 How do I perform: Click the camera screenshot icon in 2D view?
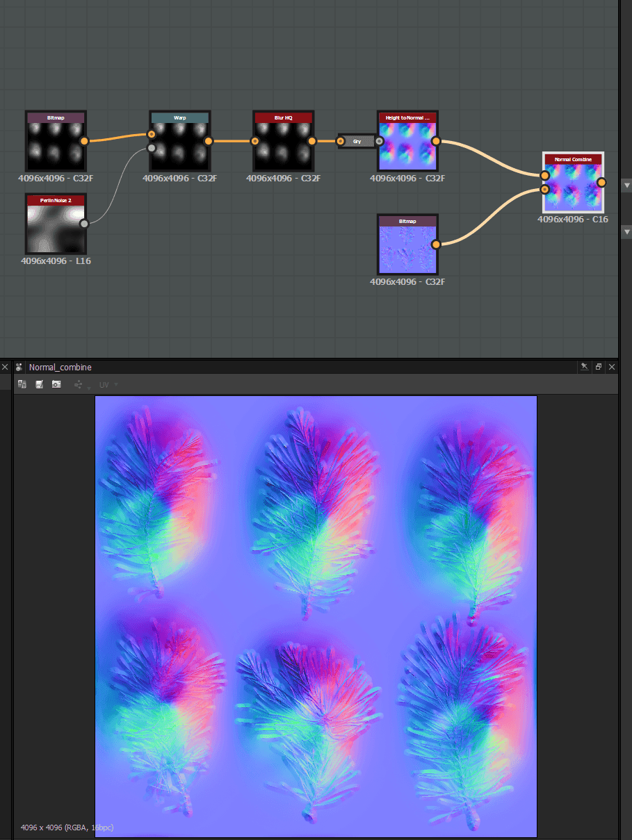[56, 384]
